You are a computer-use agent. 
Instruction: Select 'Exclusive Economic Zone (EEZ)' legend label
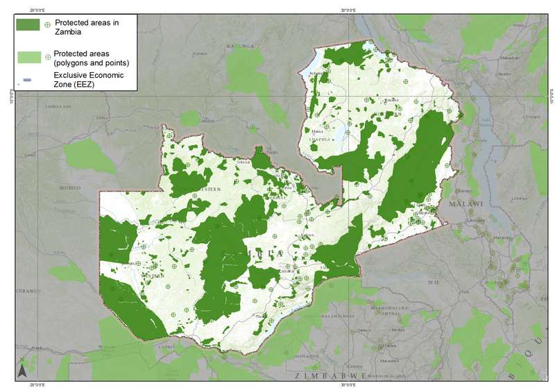[89, 79]
